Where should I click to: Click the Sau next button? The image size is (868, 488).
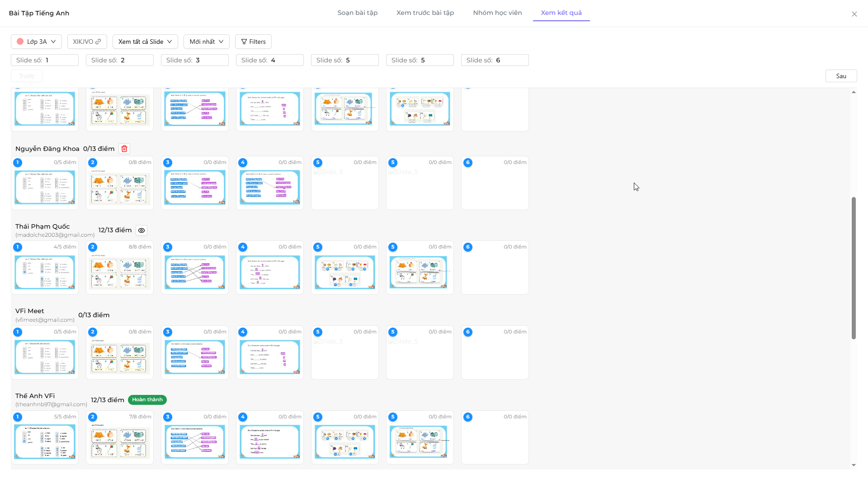pyautogui.click(x=841, y=76)
